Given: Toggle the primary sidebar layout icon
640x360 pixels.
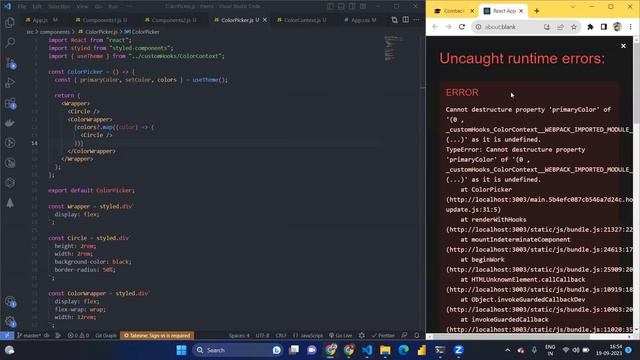Looking at the screenshot, I should 330,6.
